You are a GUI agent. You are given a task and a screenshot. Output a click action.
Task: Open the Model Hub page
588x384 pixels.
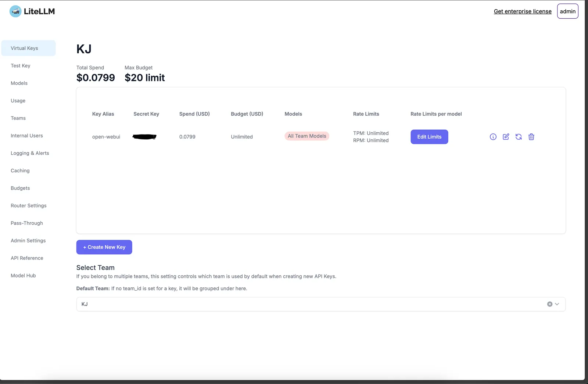click(x=23, y=276)
